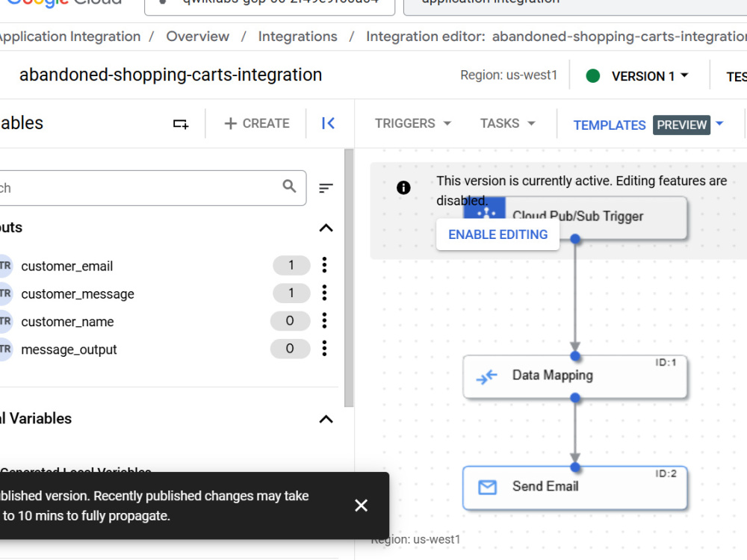747x560 pixels.
Task: Click the search magnifier in Variables panel
Action: coord(288,187)
